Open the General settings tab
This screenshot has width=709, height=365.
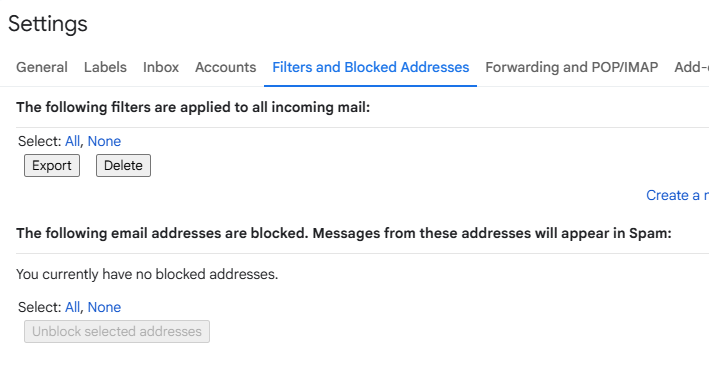coord(42,67)
